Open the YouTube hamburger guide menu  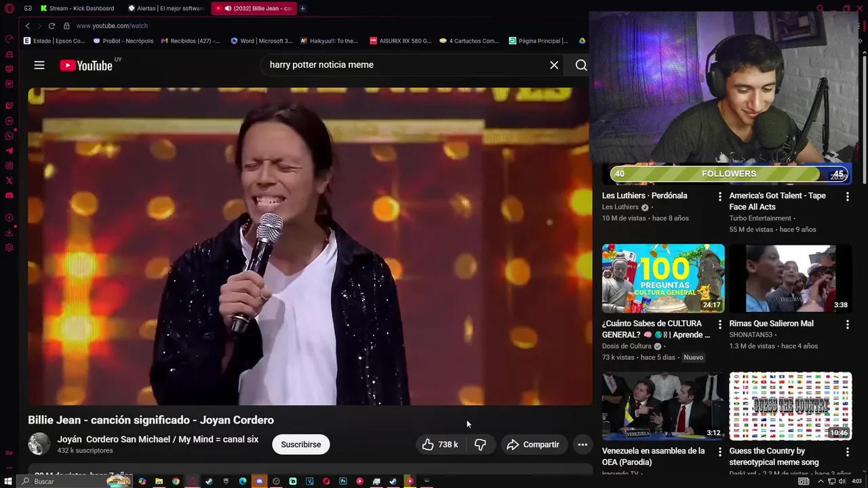point(39,65)
